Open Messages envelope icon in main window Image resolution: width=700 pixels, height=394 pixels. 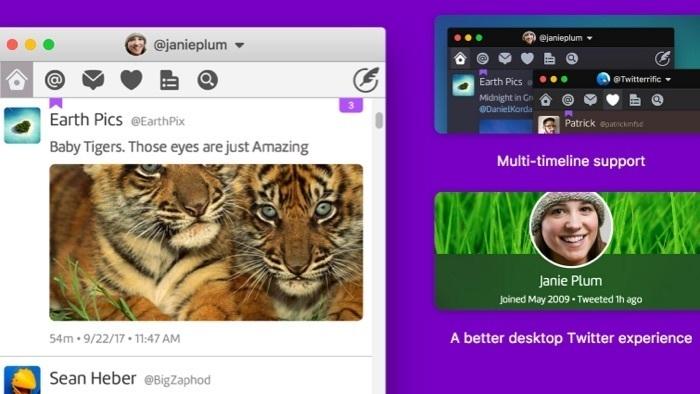(x=93, y=80)
